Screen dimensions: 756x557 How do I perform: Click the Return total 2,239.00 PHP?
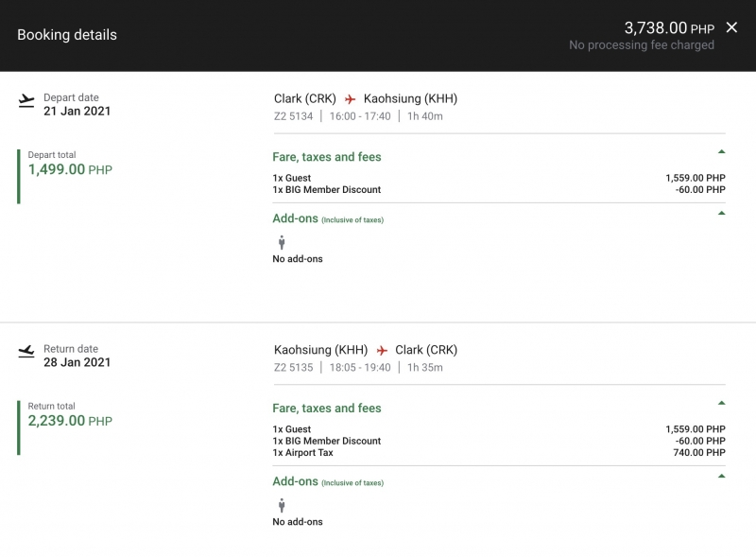(70, 421)
